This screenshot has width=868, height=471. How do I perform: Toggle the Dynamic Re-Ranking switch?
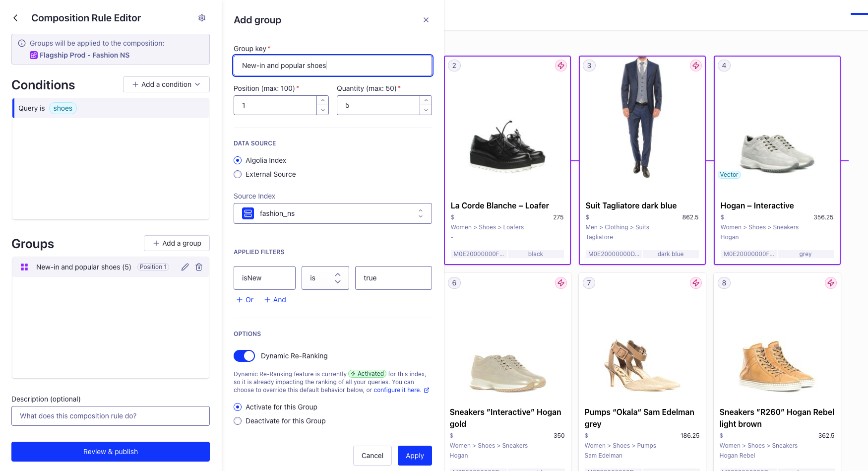click(x=244, y=356)
